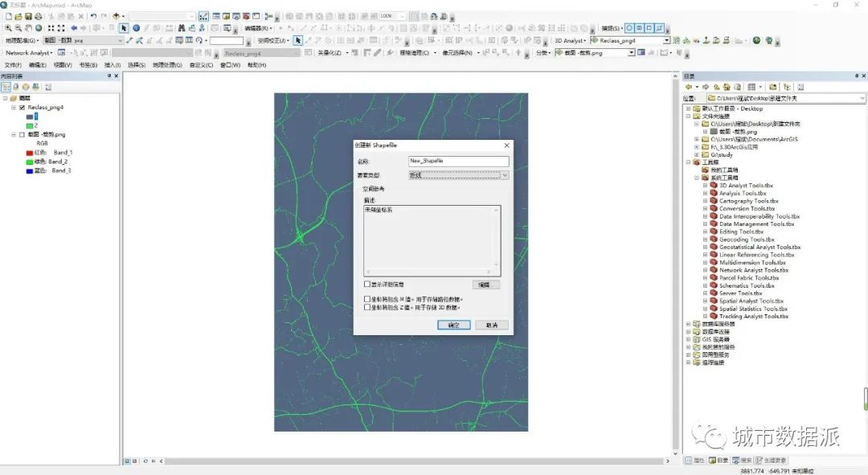868x475 pixels.
Task: Open the 视图(V) menu
Action: (63, 65)
